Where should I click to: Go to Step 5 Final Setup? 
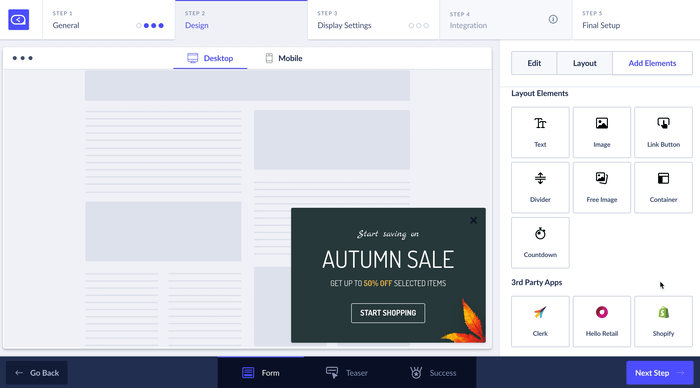pos(636,20)
